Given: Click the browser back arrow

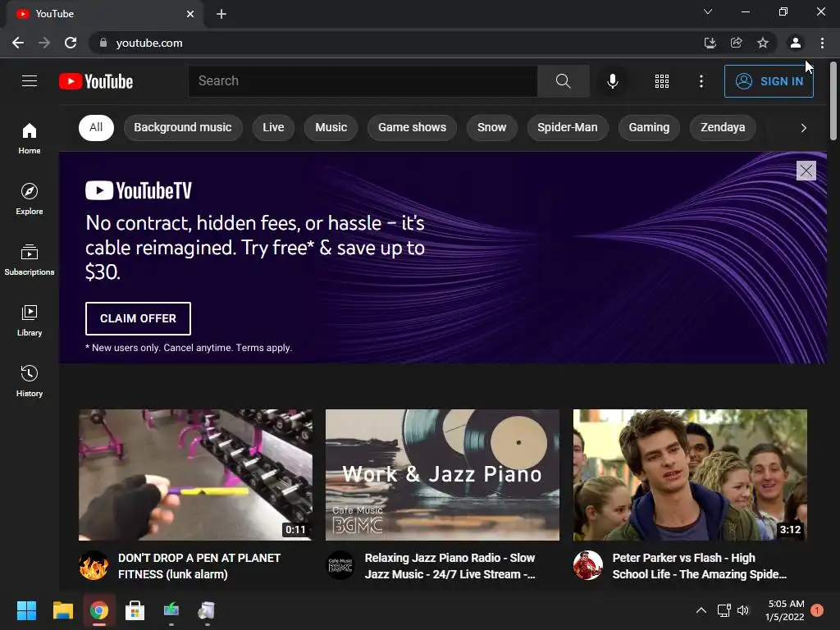Looking at the screenshot, I should [18, 43].
